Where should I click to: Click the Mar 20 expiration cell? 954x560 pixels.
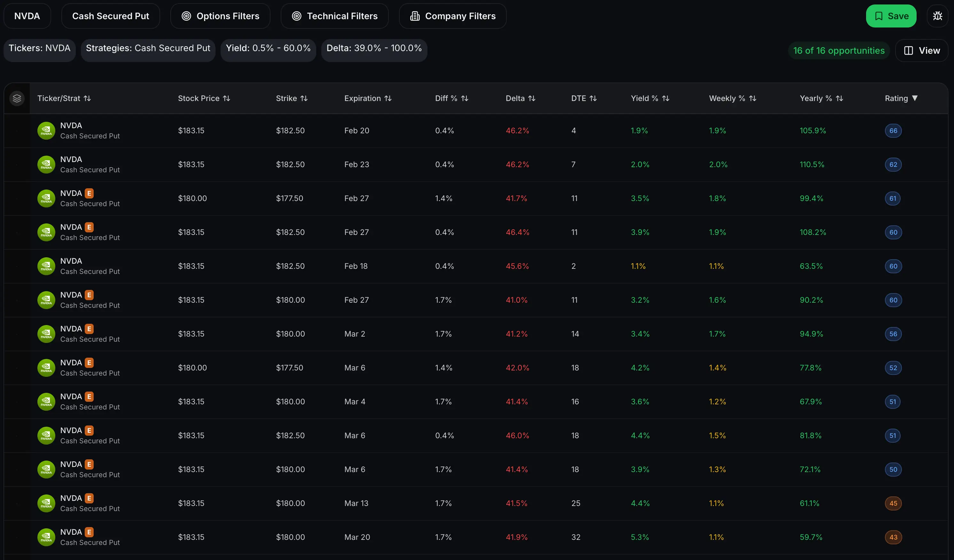357,537
